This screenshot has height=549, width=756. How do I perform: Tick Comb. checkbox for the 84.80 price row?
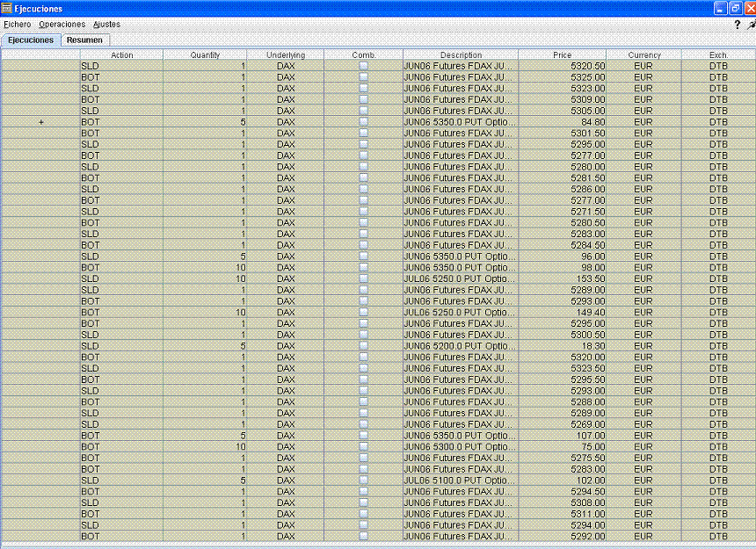(x=363, y=122)
